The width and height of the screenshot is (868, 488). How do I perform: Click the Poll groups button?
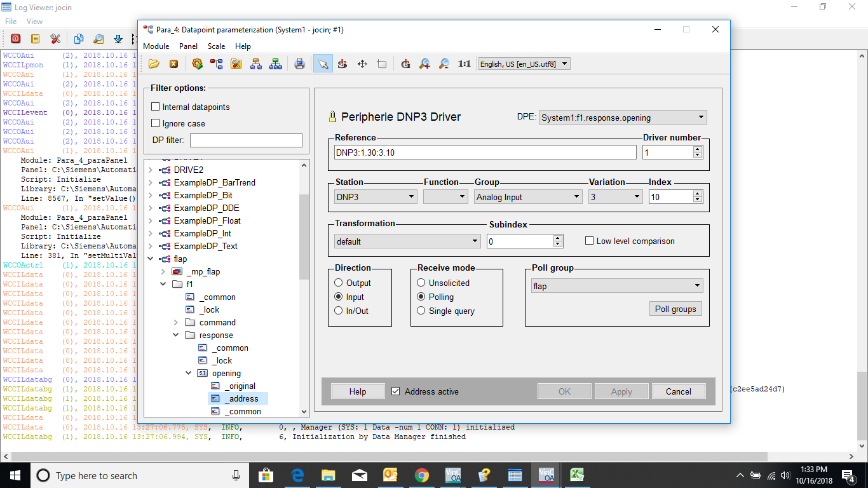(x=675, y=309)
